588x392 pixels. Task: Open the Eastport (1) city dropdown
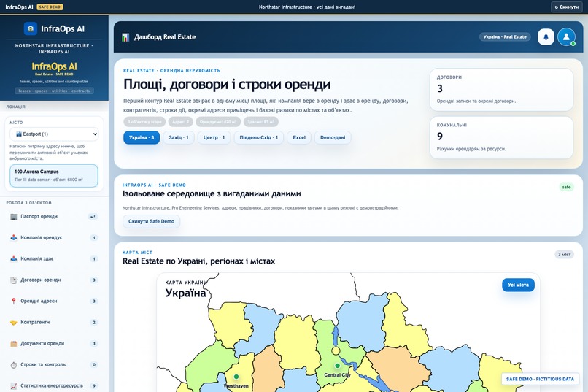[54, 134]
